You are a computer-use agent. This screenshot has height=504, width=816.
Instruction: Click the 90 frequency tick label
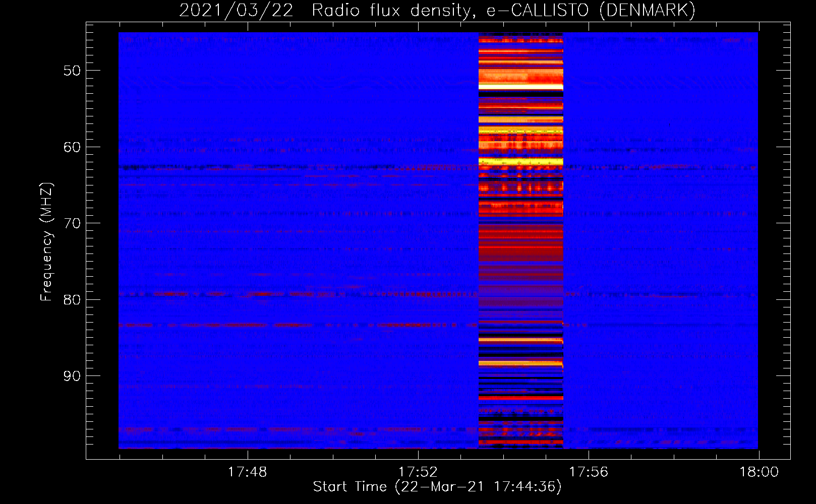(x=72, y=376)
